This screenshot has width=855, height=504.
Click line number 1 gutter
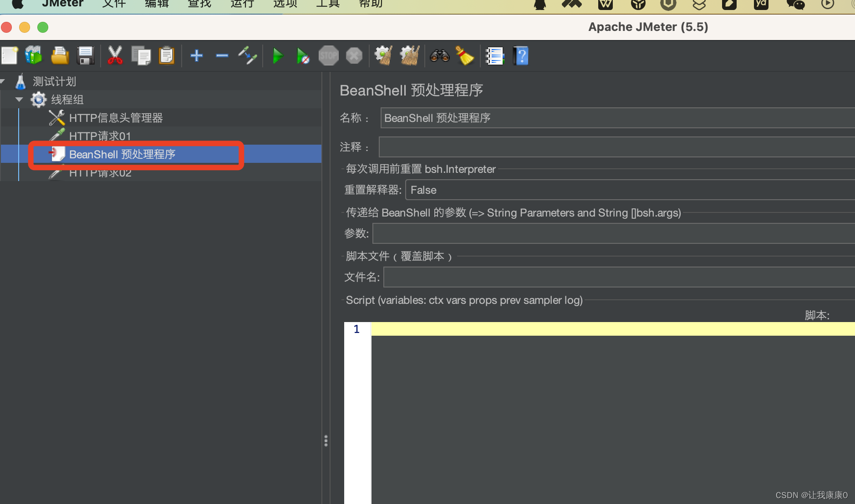[357, 329]
